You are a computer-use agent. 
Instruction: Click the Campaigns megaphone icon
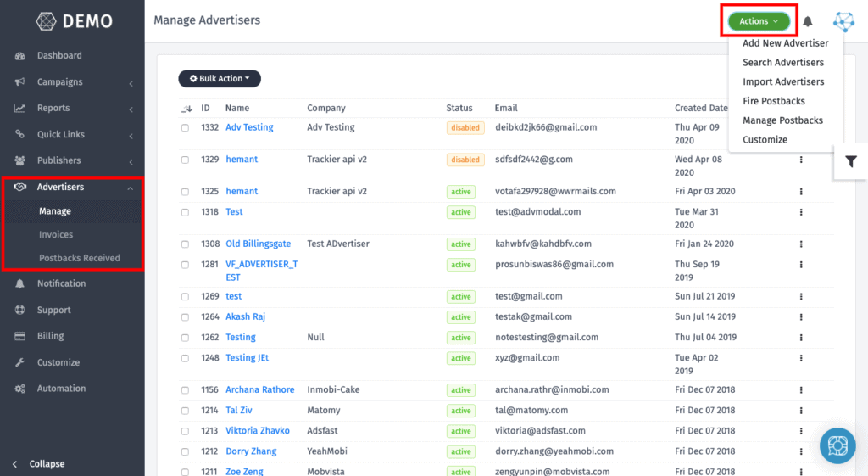click(x=20, y=82)
